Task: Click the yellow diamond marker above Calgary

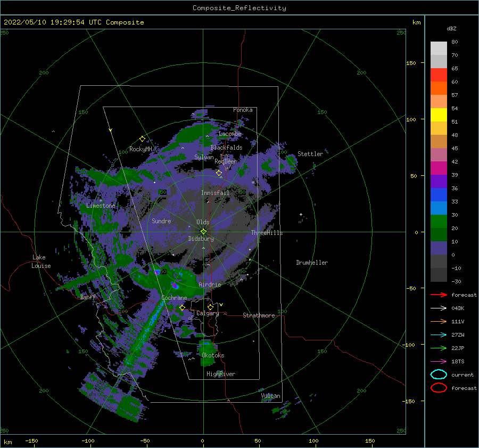Action: pyautogui.click(x=210, y=307)
